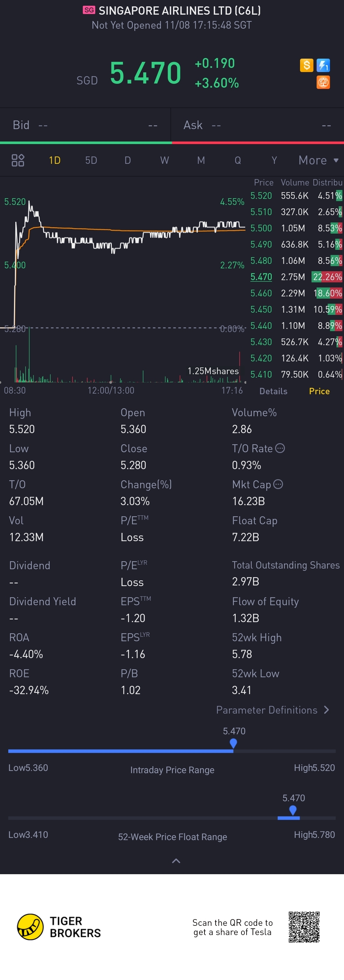Tap the pink SG market badge

[x=89, y=10]
